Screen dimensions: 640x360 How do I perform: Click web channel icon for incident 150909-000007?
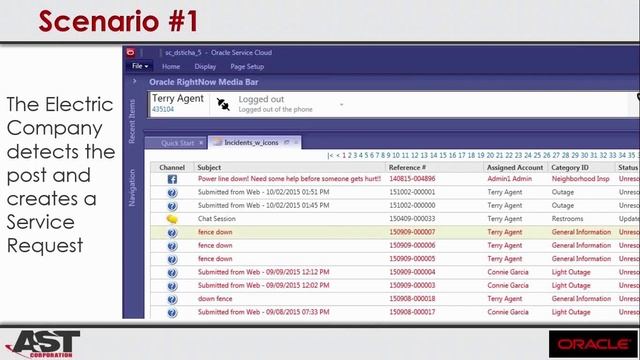pos(172,232)
